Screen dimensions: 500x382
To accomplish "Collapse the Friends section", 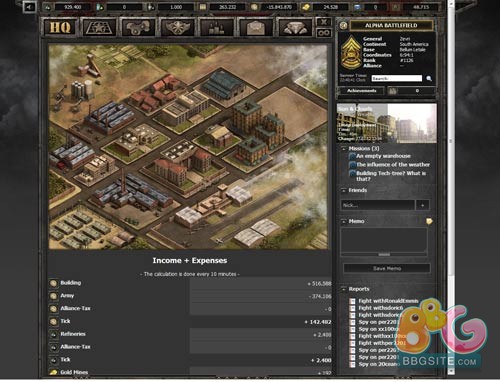I will point(344,190).
